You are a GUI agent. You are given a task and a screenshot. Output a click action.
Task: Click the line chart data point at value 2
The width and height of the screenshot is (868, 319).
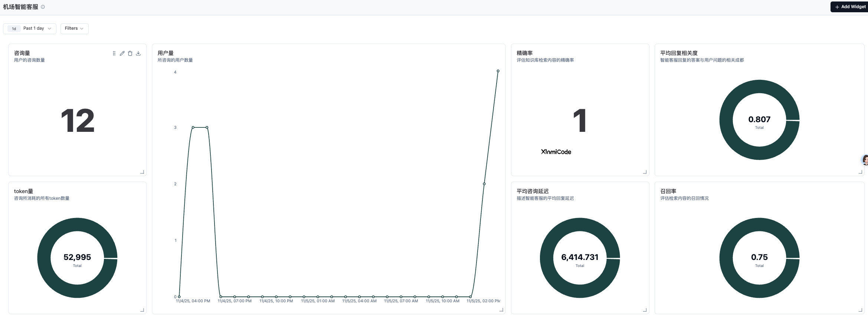484,184
